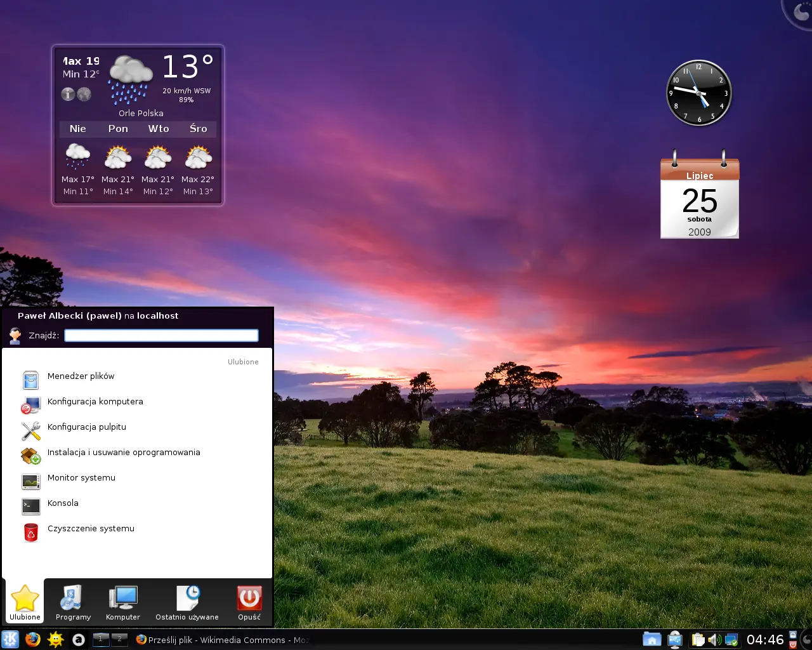Open the Ostatnio używane tab

[x=187, y=602]
